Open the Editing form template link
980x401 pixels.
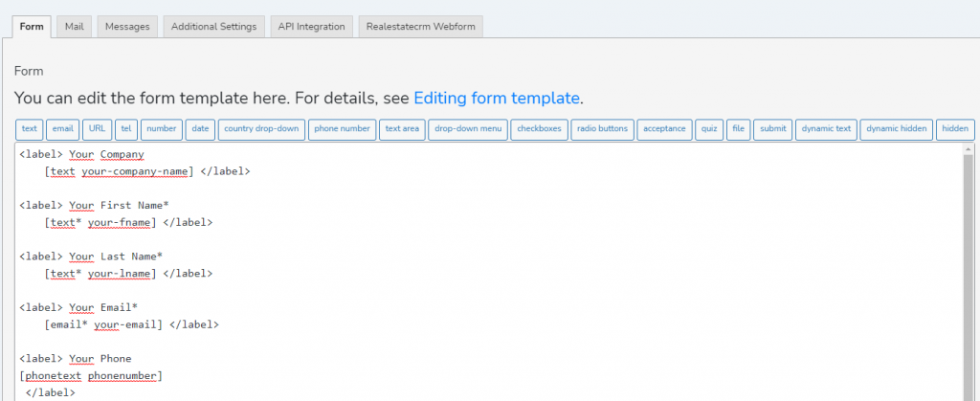tap(497, 98)
